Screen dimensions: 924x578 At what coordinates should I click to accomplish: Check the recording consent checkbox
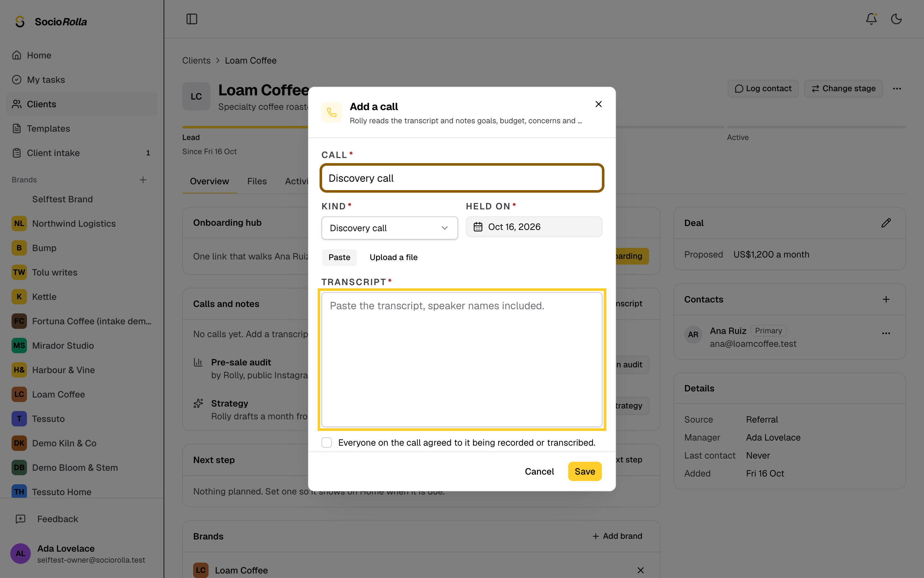click(327, 442)
